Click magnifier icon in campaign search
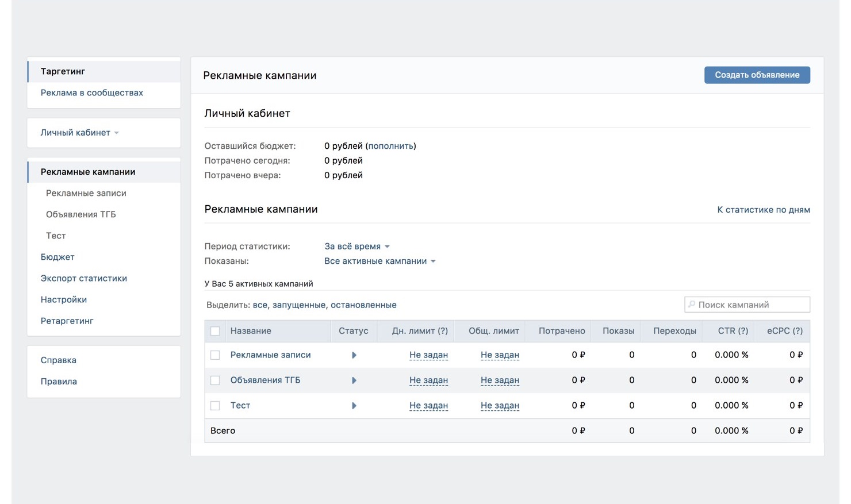 pos(692,305)
